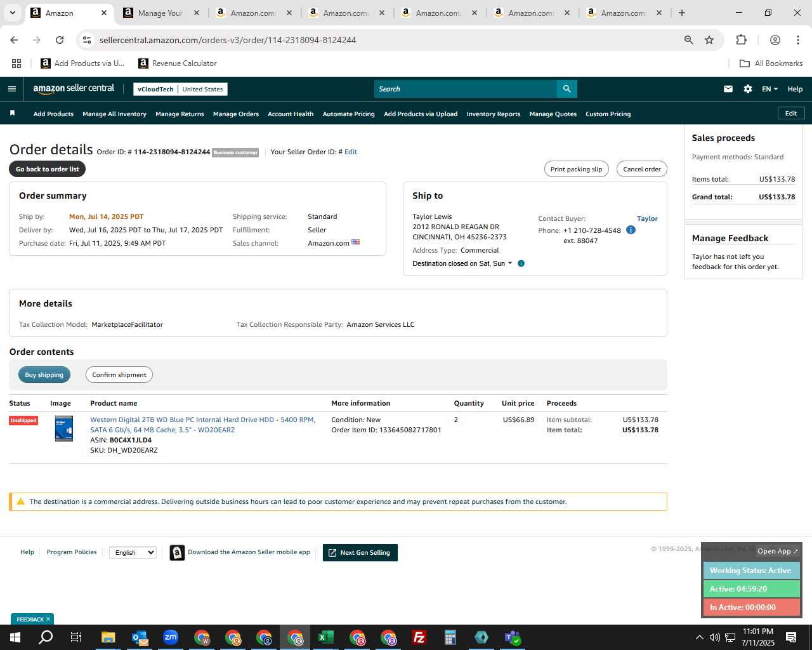This screenshot has width=812, height=650.
Task: Click Program Policies in the footer
Action: tap(72, 552)
